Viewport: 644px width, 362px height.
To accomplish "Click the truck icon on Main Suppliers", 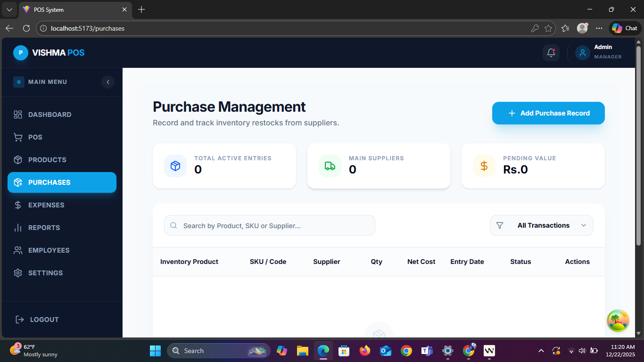I will click(330, 166).
